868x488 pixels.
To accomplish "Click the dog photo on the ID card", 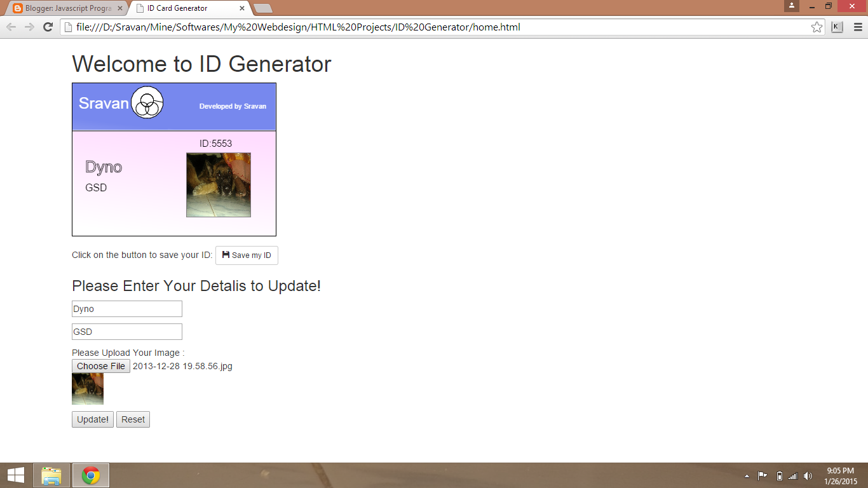I will point(219,185).
